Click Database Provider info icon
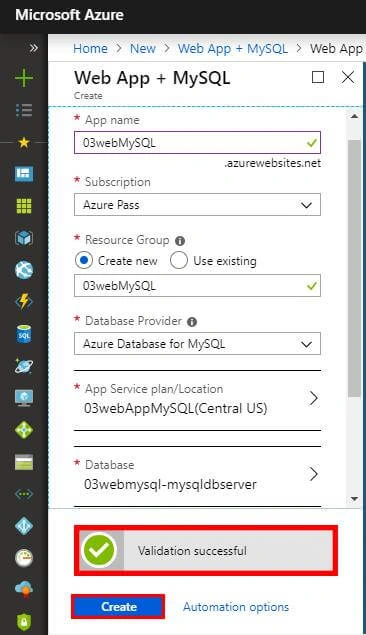This screenshot has height=635, width=366. [192, 322]
